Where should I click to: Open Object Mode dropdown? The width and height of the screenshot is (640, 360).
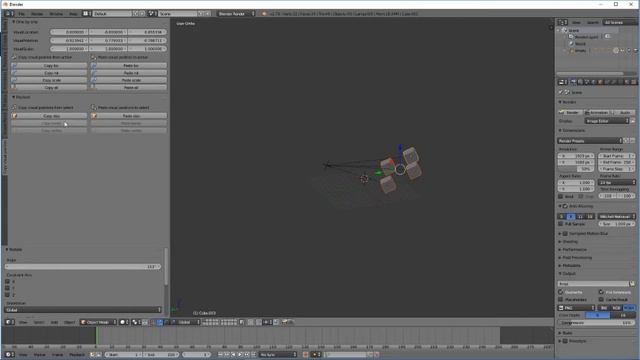coord(98,322)
